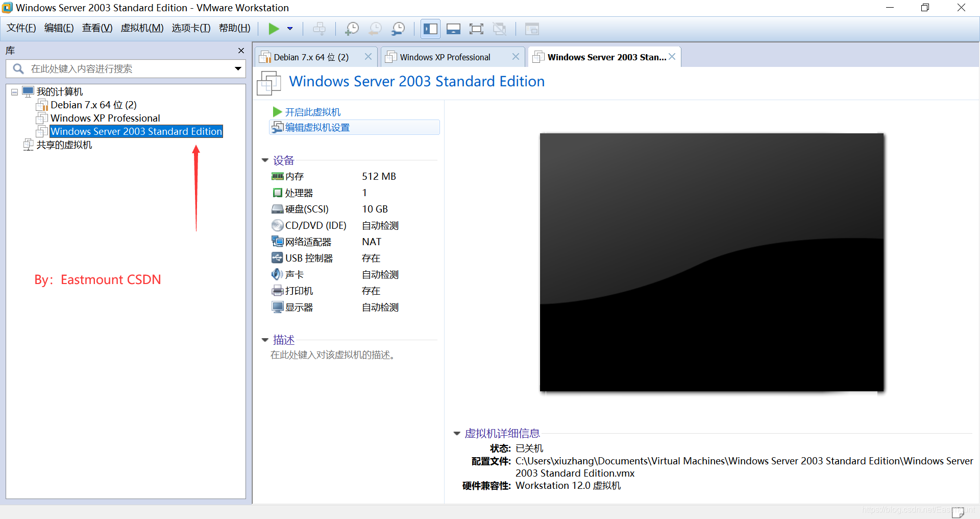The image size is (980, 519).
Task: Select Windows XP Professional in library tree
Action: point(105,118)
